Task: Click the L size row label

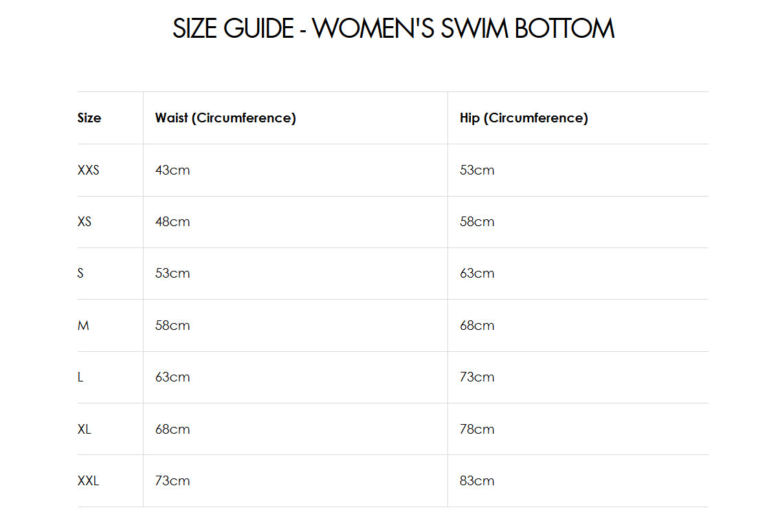Action: pos(80,377)
